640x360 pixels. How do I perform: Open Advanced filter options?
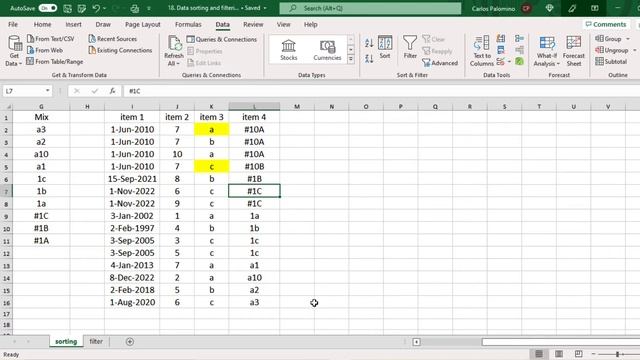[440, 63]
